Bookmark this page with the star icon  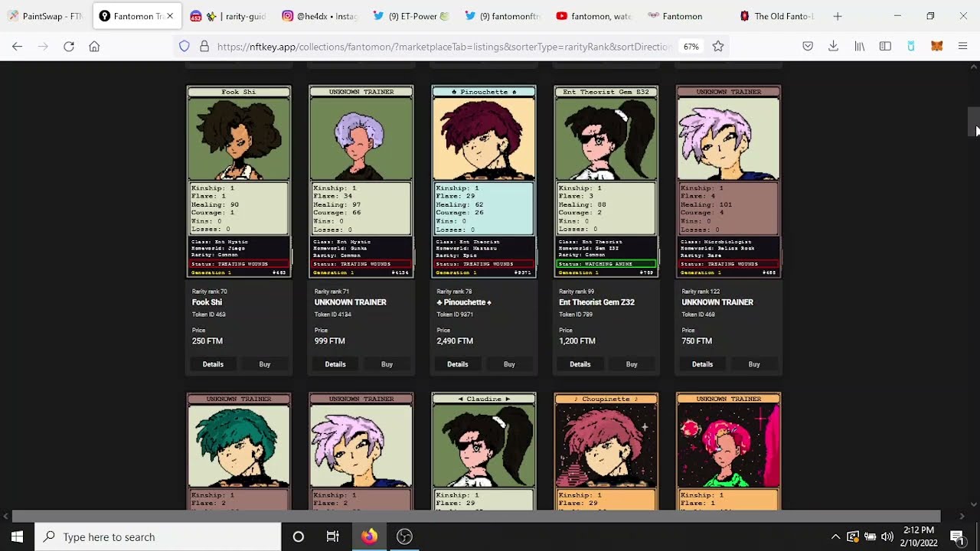tap(718, 47)
